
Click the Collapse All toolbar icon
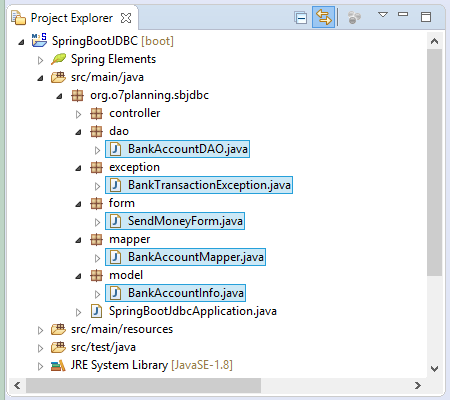(301, 17)
